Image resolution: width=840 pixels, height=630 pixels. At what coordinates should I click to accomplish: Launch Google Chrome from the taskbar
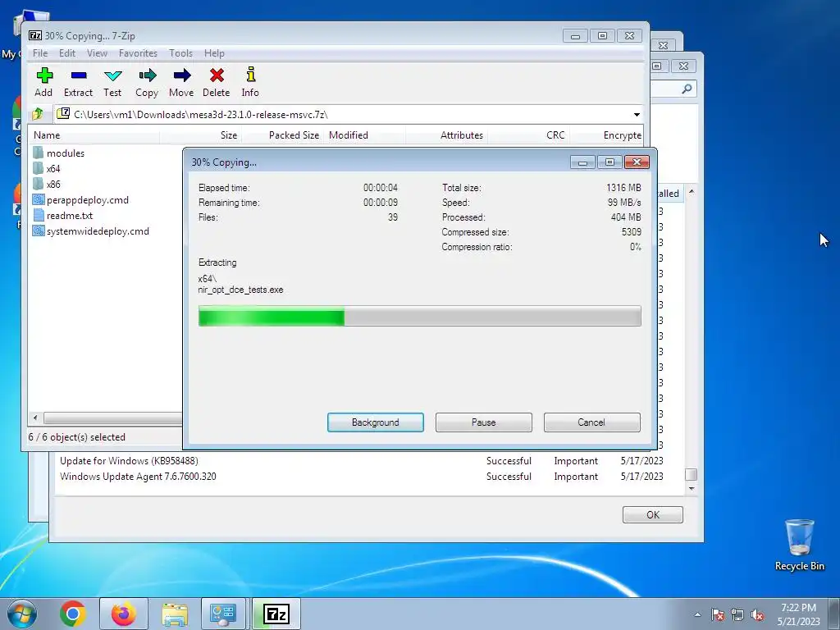(73, 614)
